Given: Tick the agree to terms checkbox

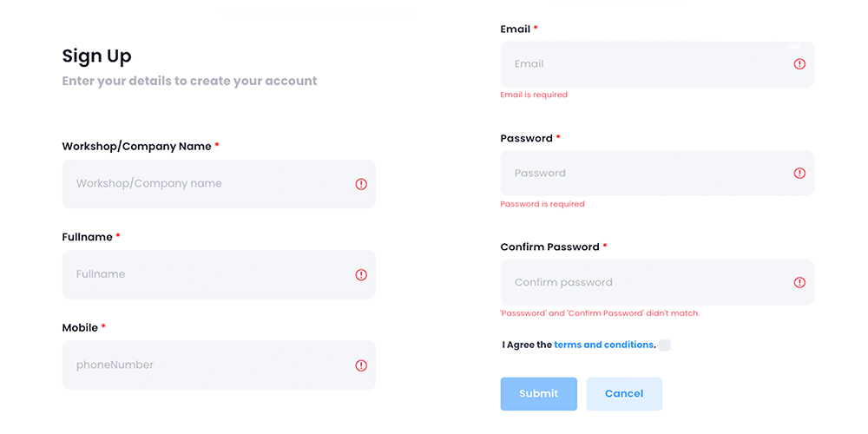Looking at the screenshot, I should pyautogui.click(x=664, y=345).
